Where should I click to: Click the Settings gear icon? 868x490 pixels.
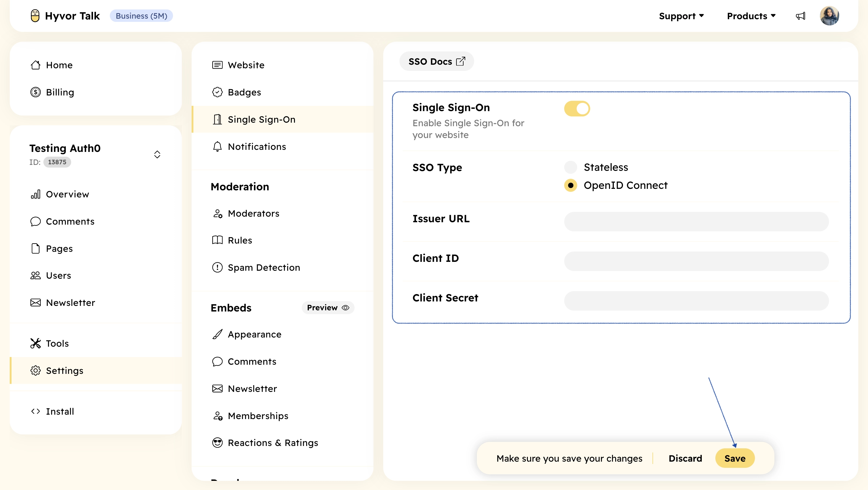click(35, 371)
